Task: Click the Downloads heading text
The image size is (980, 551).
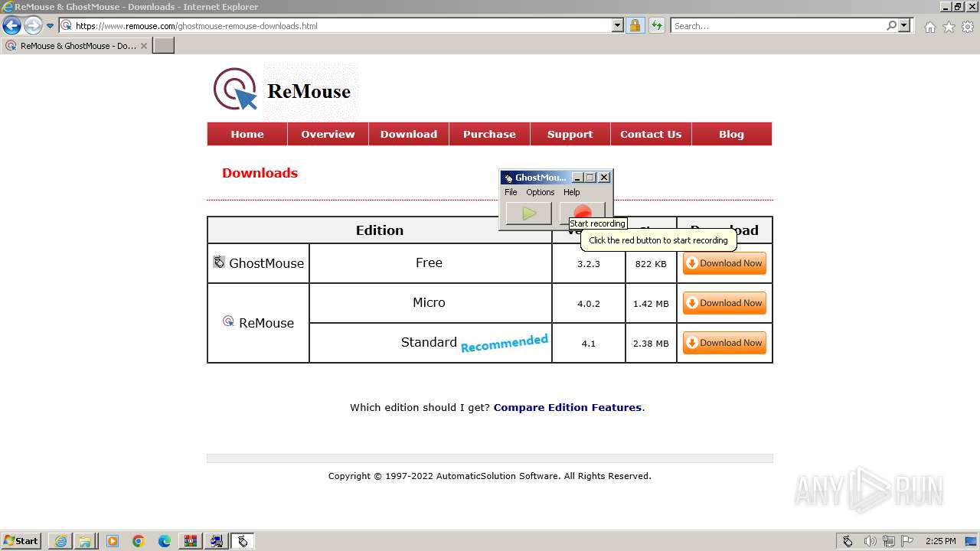Action: (x=260, y=173)
